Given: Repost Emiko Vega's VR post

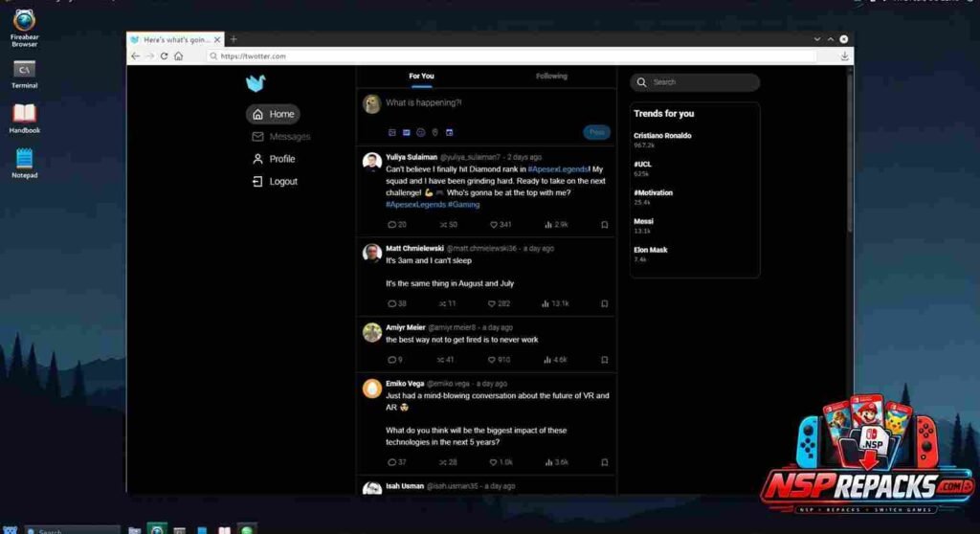Looking at the screenshot, I should 448,463.
